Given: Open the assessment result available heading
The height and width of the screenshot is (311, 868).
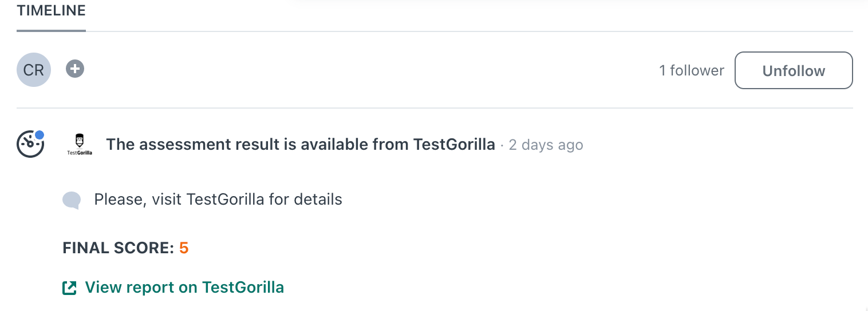Looking at the screenshot, I should (x=301, y=145).
